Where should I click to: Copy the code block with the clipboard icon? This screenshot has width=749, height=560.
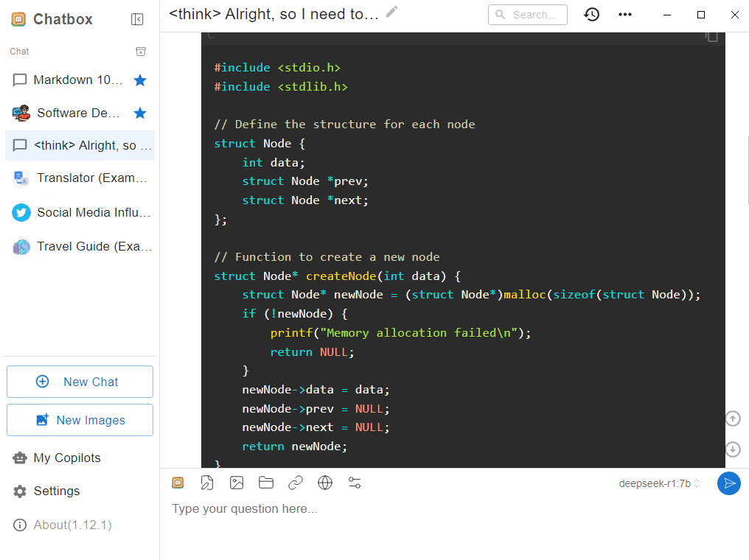point(711,36)
